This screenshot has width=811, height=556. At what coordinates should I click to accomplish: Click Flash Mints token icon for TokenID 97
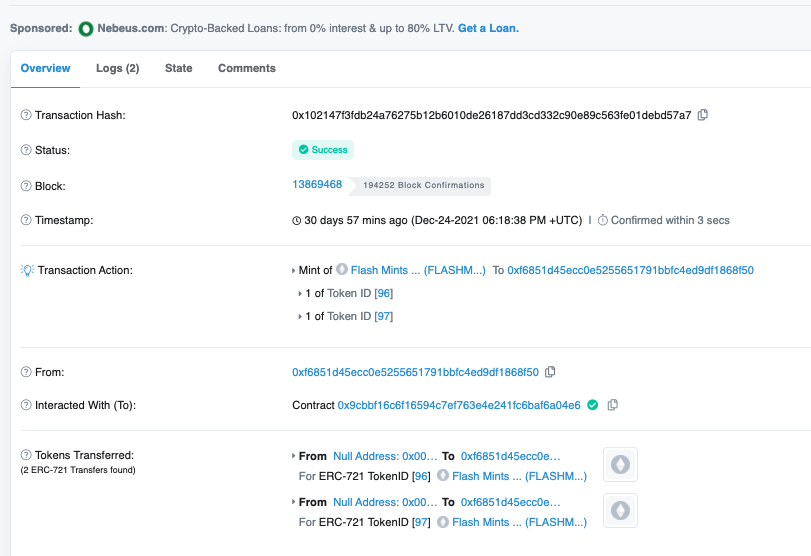point(443,522)
